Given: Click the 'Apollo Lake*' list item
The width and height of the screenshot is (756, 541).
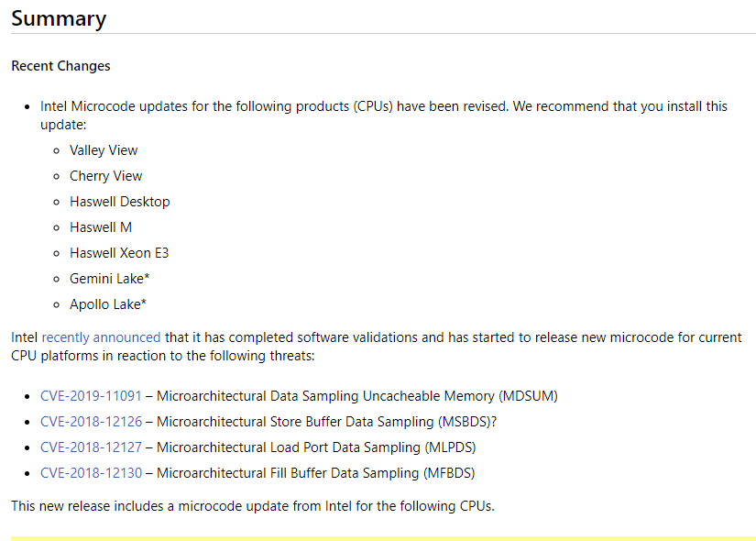Looking at the screenshot, I should [108, 304].
